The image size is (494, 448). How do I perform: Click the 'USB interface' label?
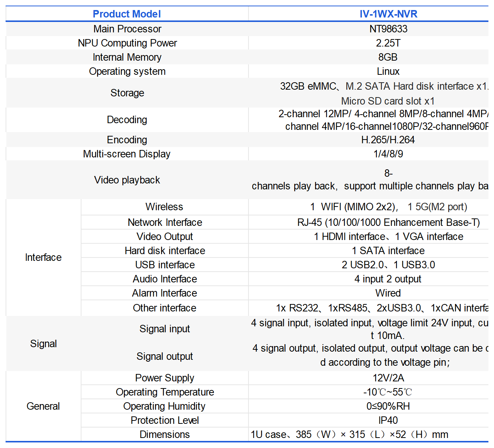pos(165,265)
